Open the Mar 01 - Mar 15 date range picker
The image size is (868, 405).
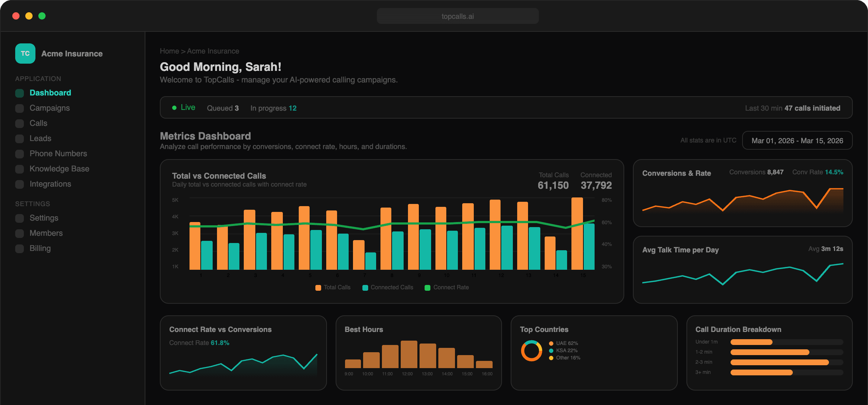point(797,140)
